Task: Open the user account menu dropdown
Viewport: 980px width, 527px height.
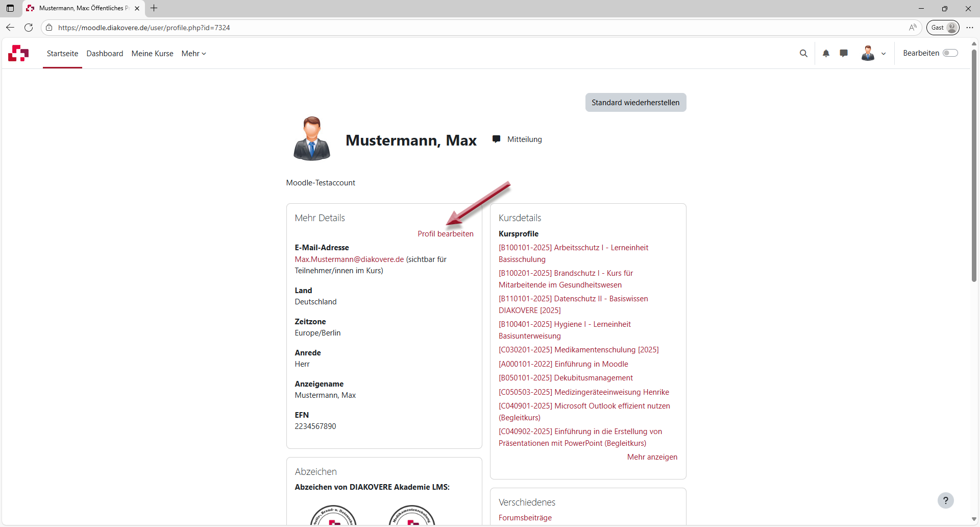Action: coord(873,53)
